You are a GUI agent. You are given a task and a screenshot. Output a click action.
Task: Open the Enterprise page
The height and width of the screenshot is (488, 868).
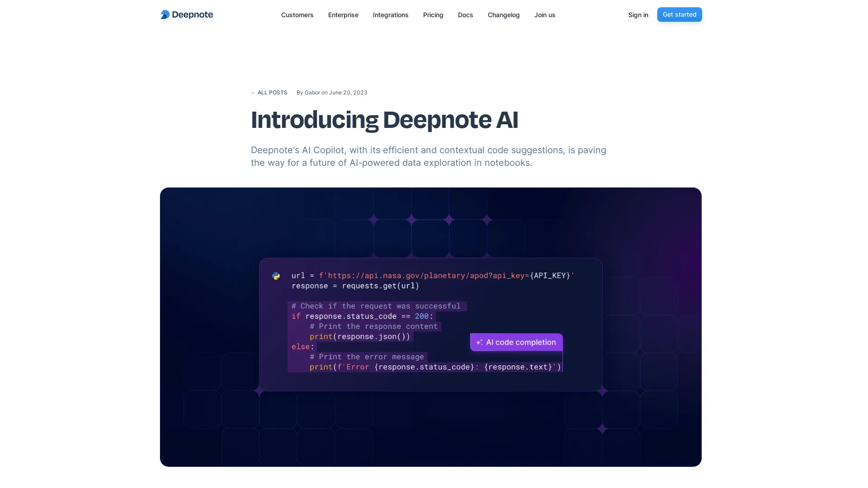click(343, 15)
